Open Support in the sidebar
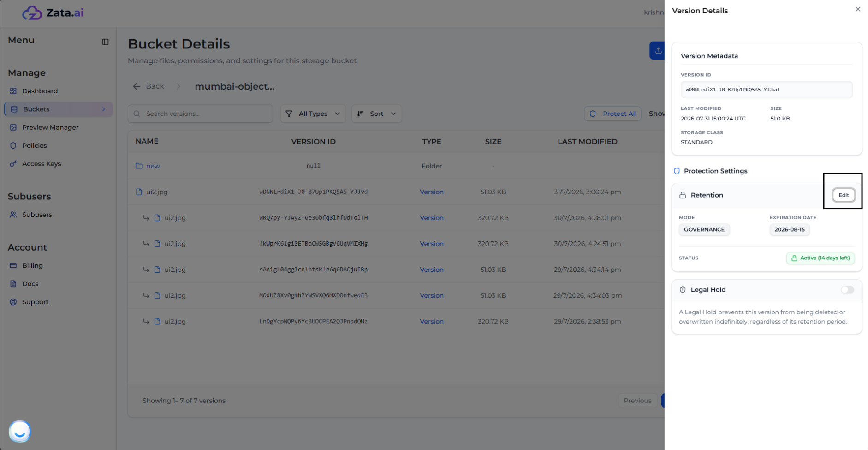This screenshot has width=868, height=450. pos(35,302)
